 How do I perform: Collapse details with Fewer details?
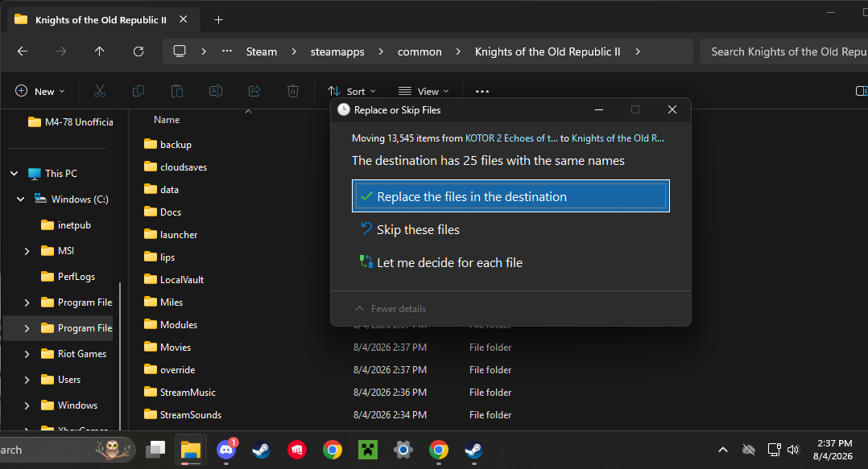391,309
